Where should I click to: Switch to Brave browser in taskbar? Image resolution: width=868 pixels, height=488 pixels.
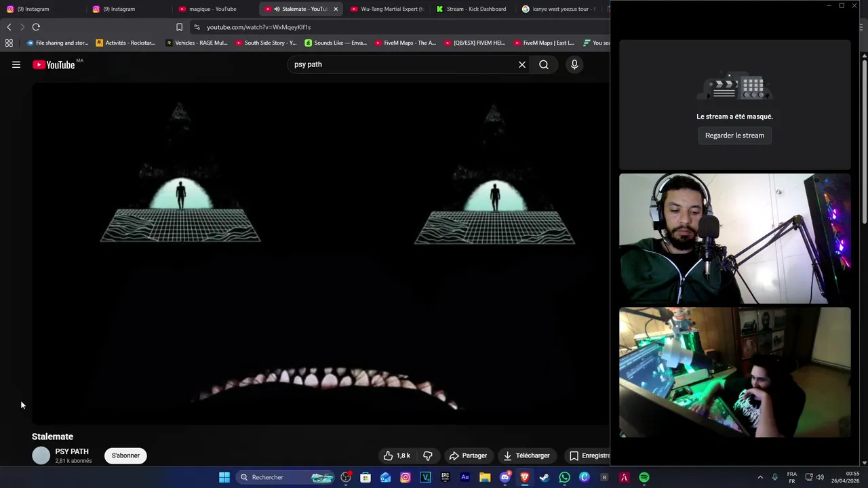524,477
